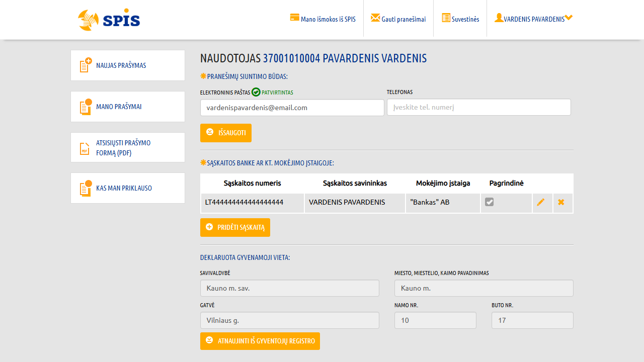The width and height of the screenshot is (644, 362).
Task: Click the Elektroninis paštas email field
Action: click(292, 108)
